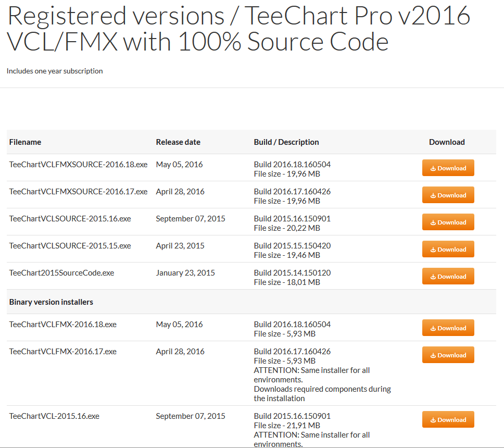Click the Build / Description column header
This screenshot has width=504, height=448.
(x=286, y=142)
